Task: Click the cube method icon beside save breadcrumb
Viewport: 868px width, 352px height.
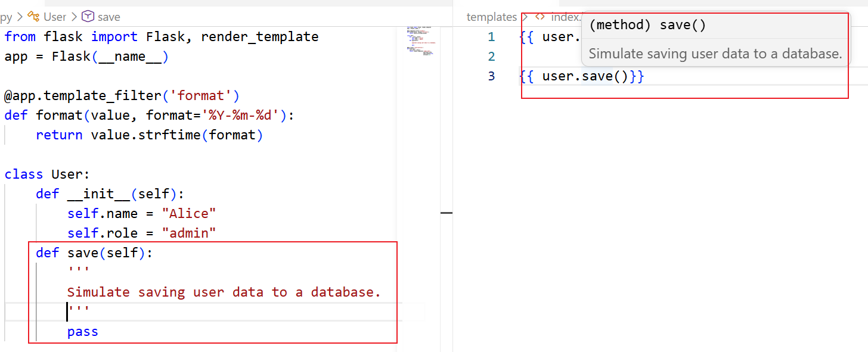Action: (88, 17)
